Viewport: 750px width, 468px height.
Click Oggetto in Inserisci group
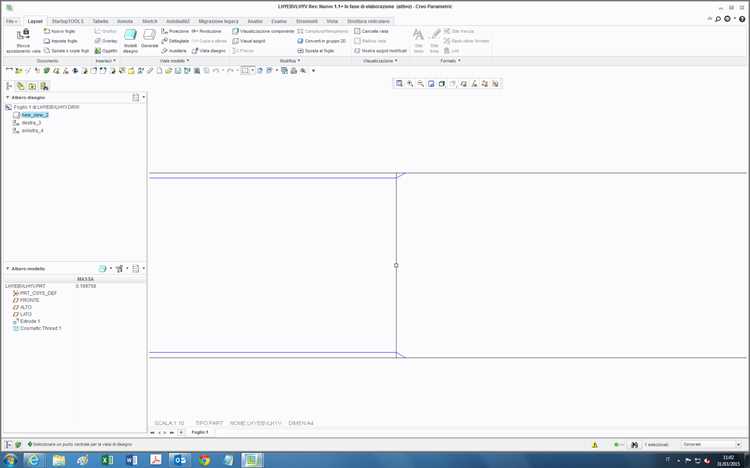point(106,51)
